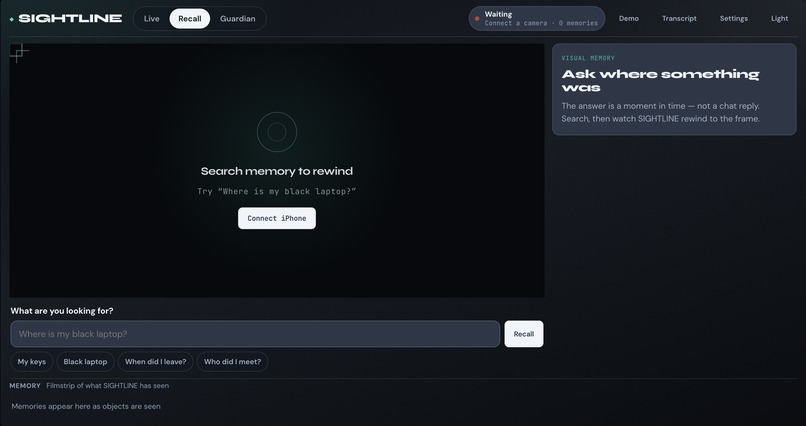
Task: Pick the 'When did I leave?' chip
Action: 156,362
